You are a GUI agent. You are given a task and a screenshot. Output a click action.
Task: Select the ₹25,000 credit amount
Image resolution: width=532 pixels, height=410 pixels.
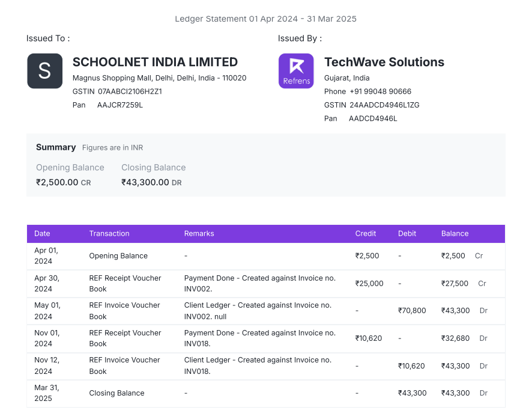(369, 284)
